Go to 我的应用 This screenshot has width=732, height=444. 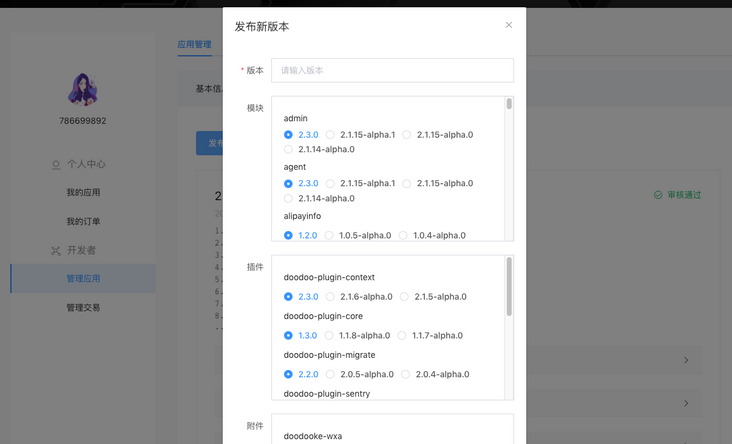click(x=83, y=192)
